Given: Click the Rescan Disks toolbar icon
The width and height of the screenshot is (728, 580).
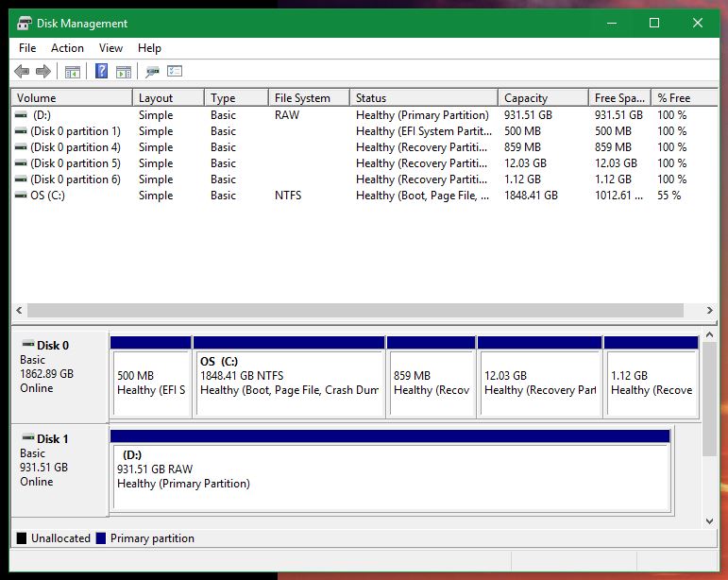Looking at the screenshot, I should (x=152, y=72).
